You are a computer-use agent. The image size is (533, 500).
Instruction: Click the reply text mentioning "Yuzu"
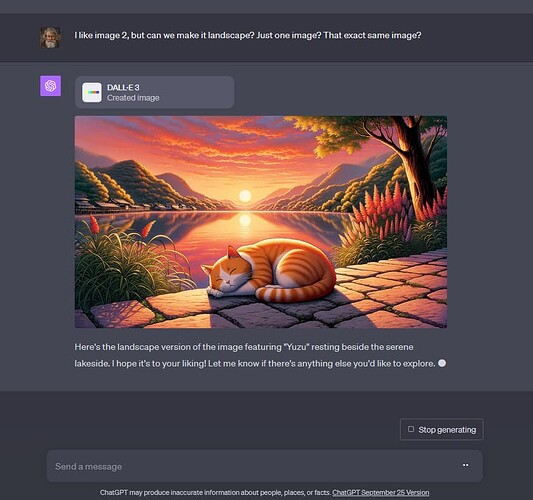(x=244, y=347)
